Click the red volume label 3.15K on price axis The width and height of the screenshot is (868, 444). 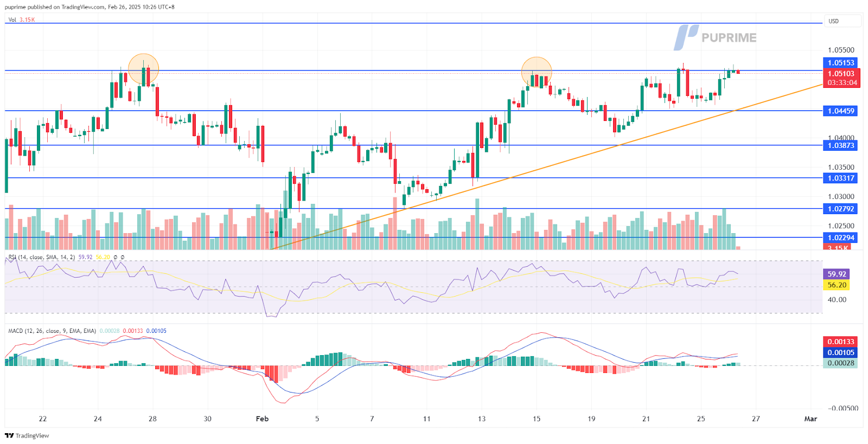(x=838, y=247)
